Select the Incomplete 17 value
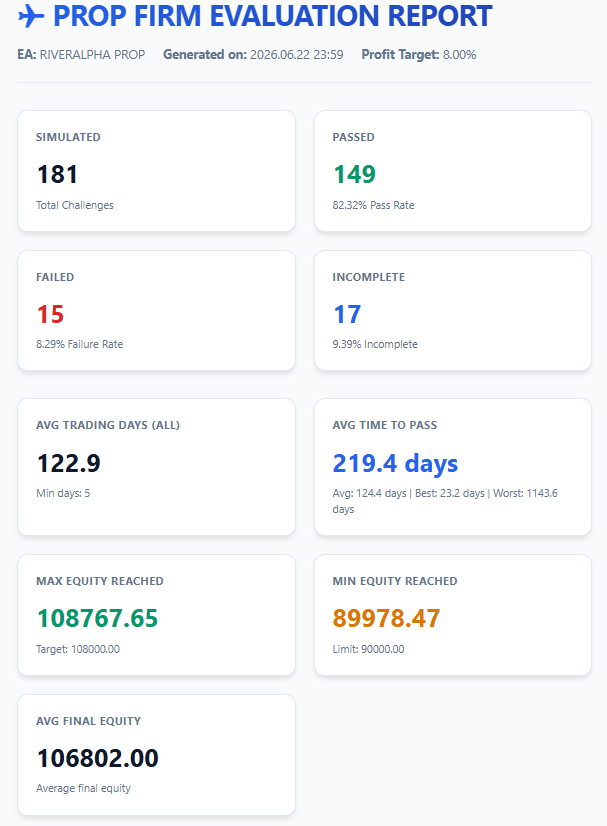 tap(347, 314)
